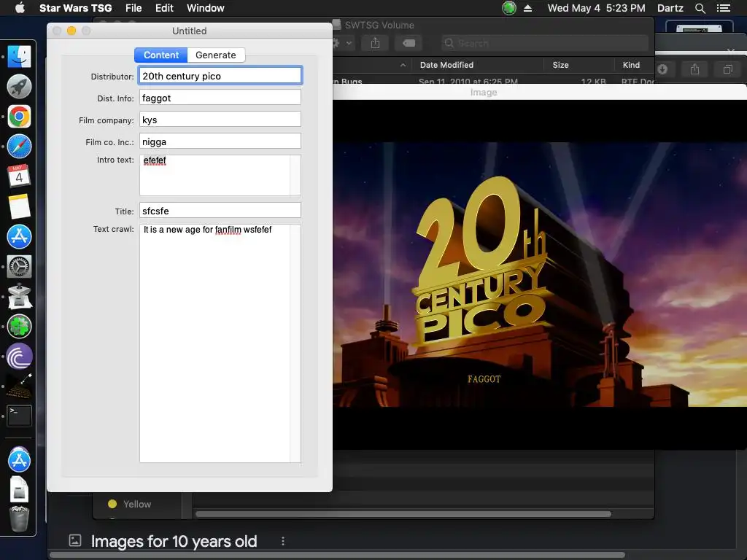Open Safari compass icon in the Dock
Viewport: 747px width, 560px height.
click(19, 146)
